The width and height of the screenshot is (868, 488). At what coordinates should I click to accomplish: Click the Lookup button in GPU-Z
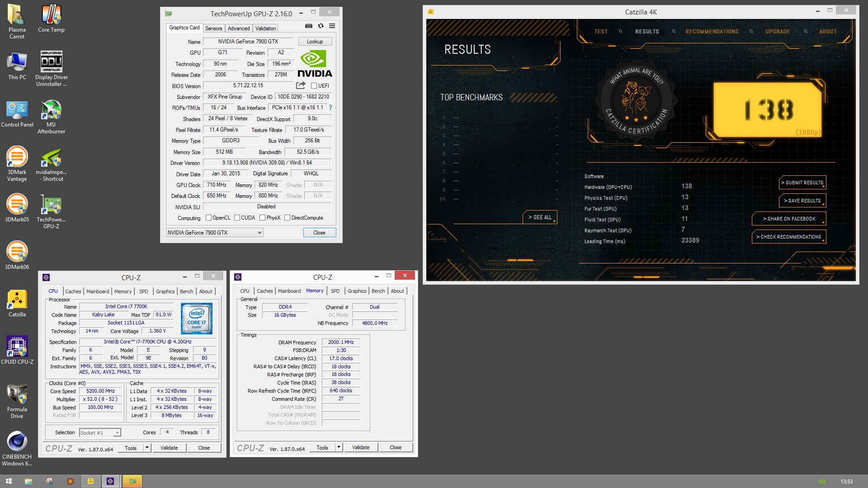pos(315,41)
